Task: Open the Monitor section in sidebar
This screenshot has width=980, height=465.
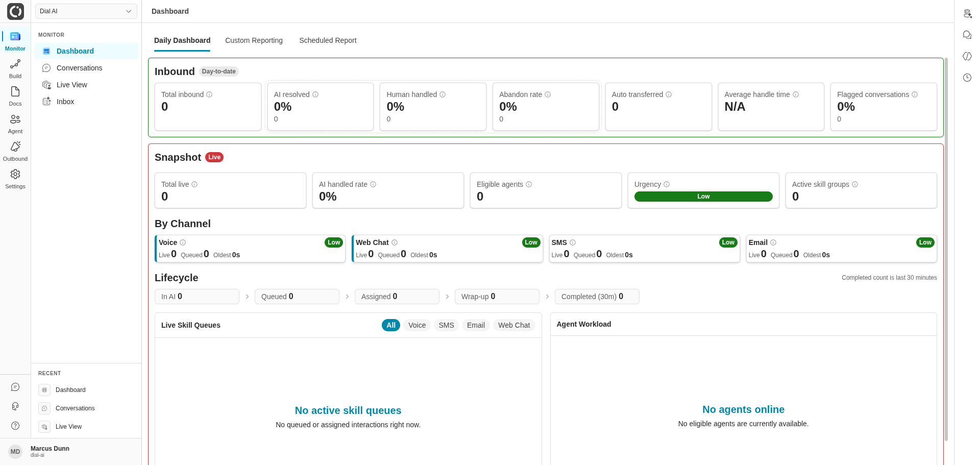Action: tap(15, 41)
